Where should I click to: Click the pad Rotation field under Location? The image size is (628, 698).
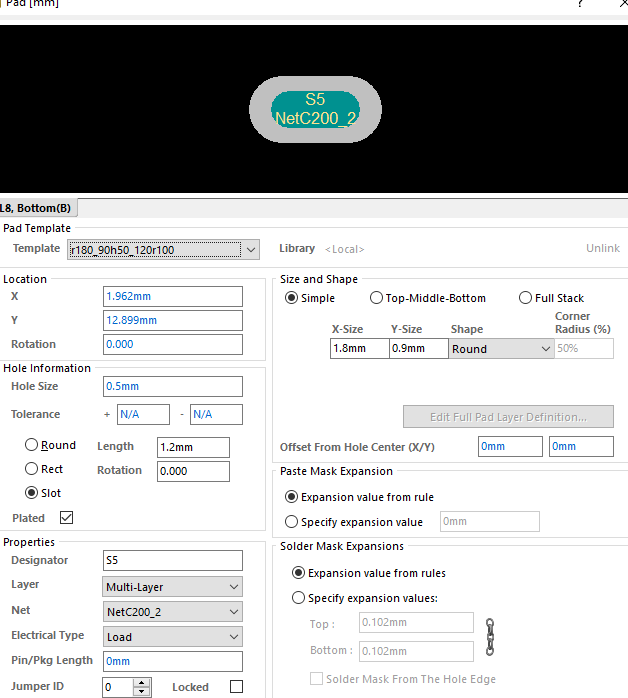pos(173,345)
